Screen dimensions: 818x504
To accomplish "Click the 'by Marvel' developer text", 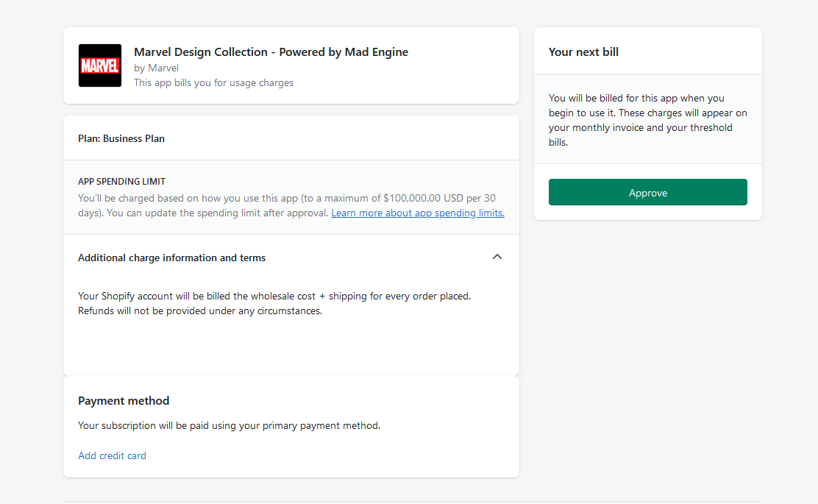I will point(156,68).
